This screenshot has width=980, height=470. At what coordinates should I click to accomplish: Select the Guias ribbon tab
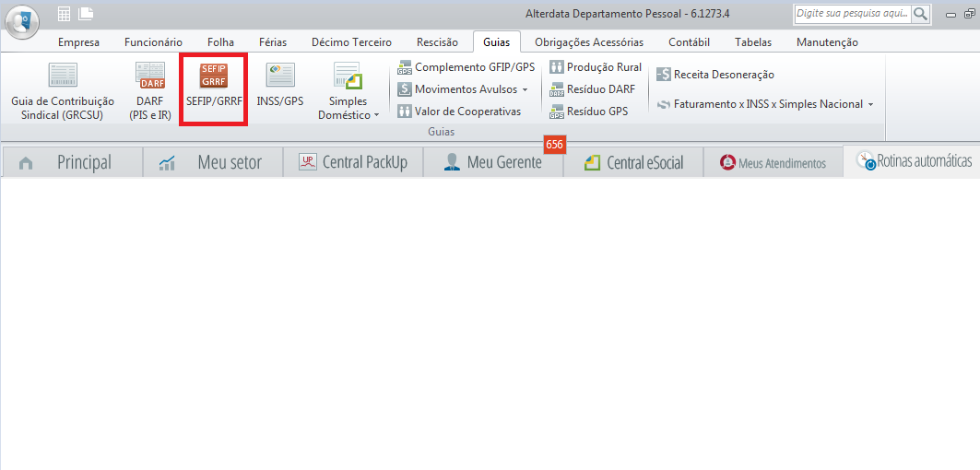coord(497,41)
